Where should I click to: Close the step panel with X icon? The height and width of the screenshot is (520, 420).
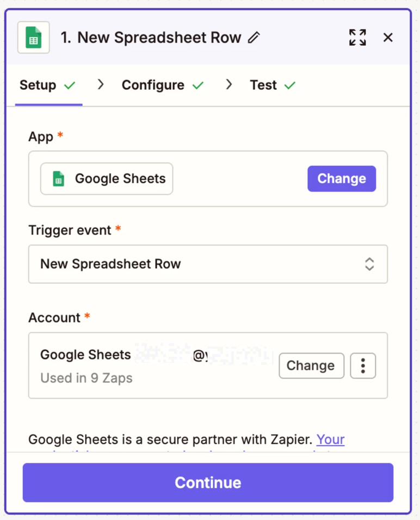pos(388,38)
